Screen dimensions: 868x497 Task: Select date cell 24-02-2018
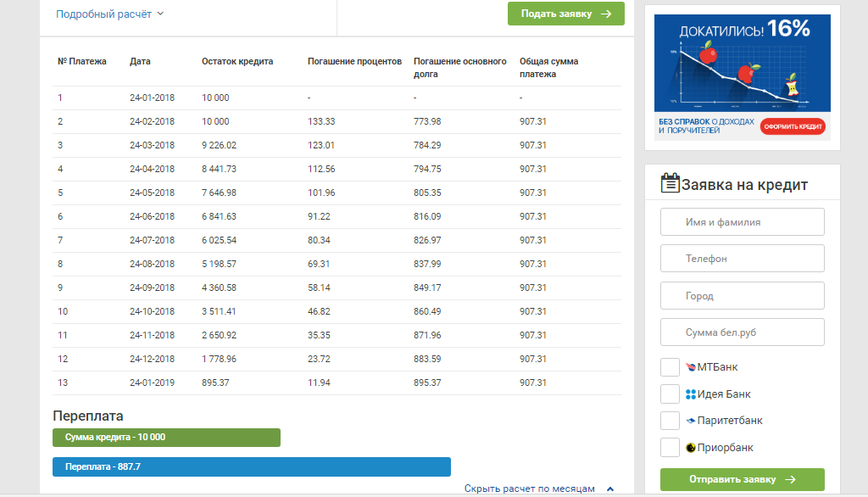(153, 121)
